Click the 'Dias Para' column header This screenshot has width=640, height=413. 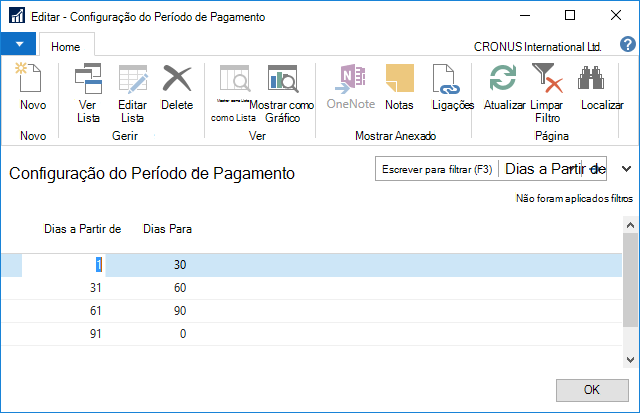(x=167, y=229)
